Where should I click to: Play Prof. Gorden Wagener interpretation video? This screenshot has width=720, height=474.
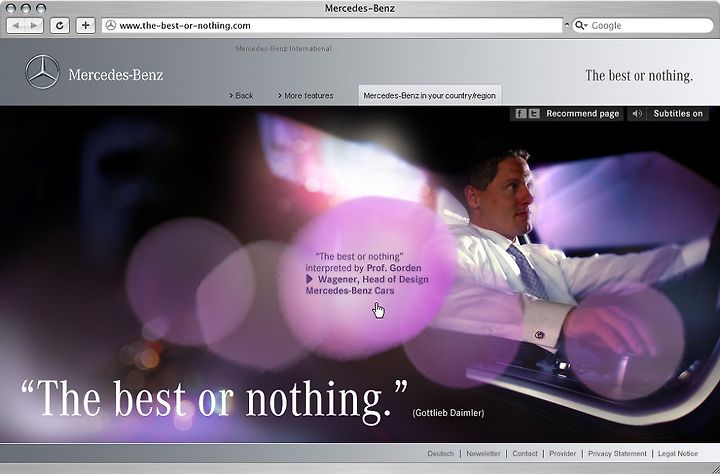[366, 274]
